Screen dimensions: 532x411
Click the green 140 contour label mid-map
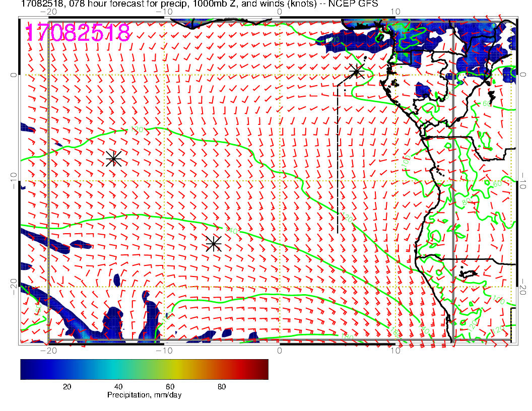pyautogui.click(x=231, y=231)
